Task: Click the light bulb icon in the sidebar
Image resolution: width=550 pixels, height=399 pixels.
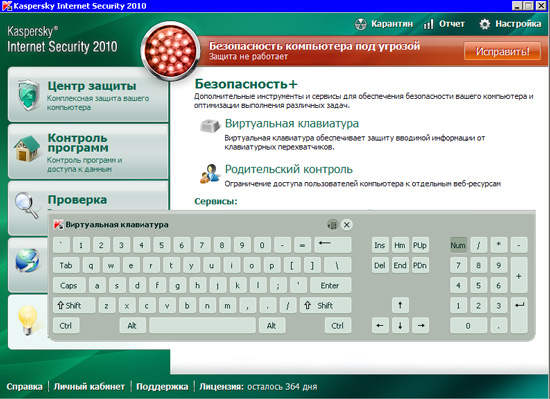Action: [x=28, y=320]
